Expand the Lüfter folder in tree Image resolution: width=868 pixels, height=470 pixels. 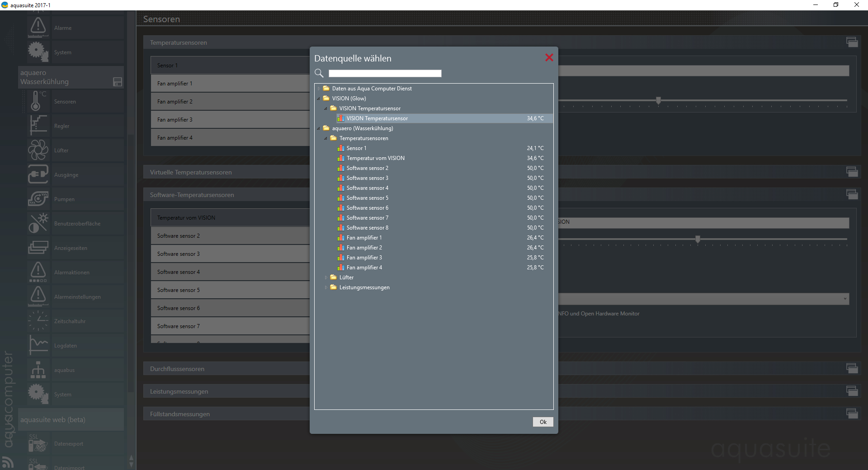[x=326, y=277]
